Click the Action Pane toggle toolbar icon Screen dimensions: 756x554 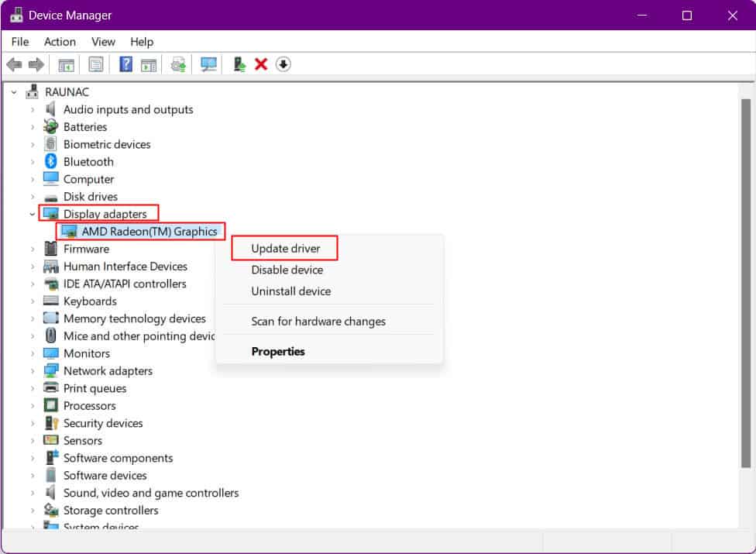click(x=149, y=64)
